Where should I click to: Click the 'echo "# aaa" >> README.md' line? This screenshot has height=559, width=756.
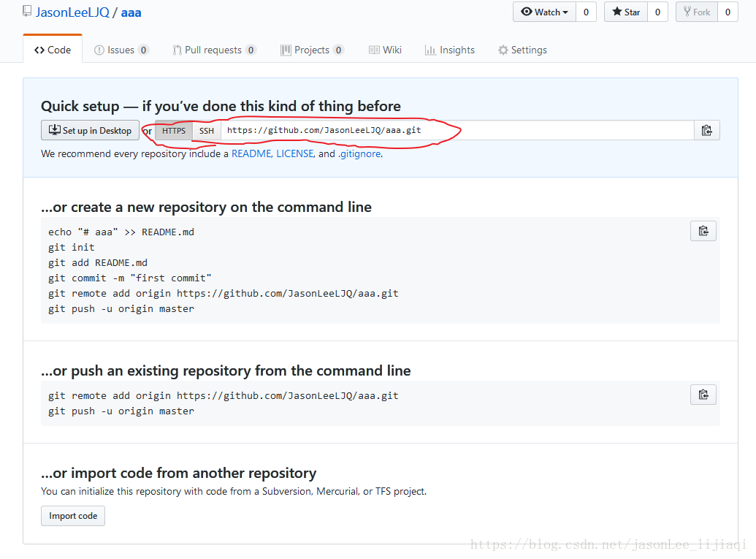coord(121,232)
